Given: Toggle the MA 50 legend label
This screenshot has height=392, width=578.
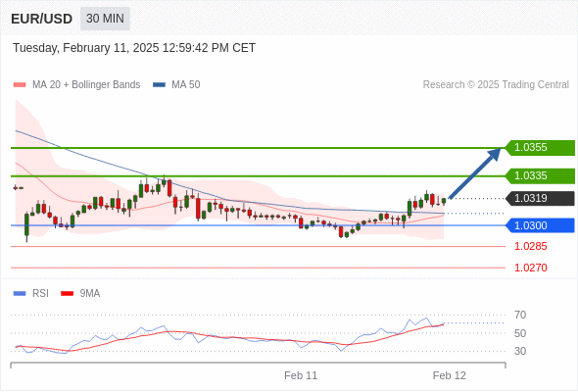Looking at the screenshot, I should coord(186,85).
